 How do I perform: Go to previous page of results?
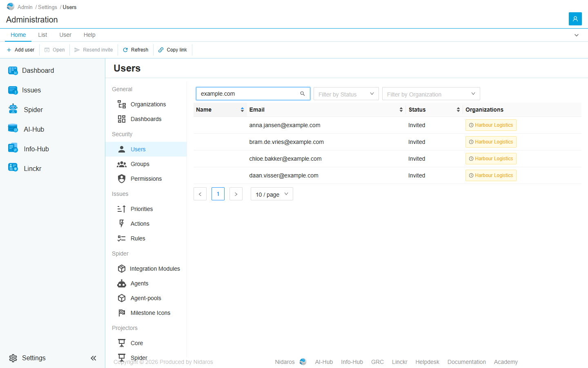pos(200,194)
